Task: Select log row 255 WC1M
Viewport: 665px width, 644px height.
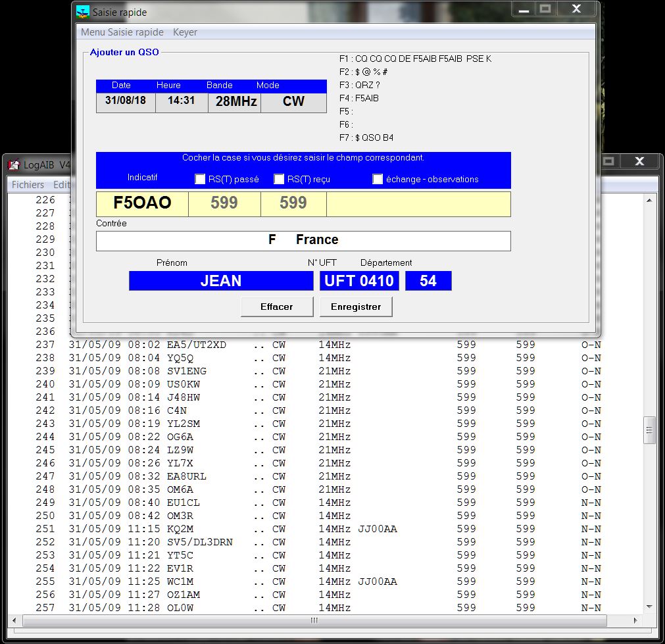Action: coord(318,582)
